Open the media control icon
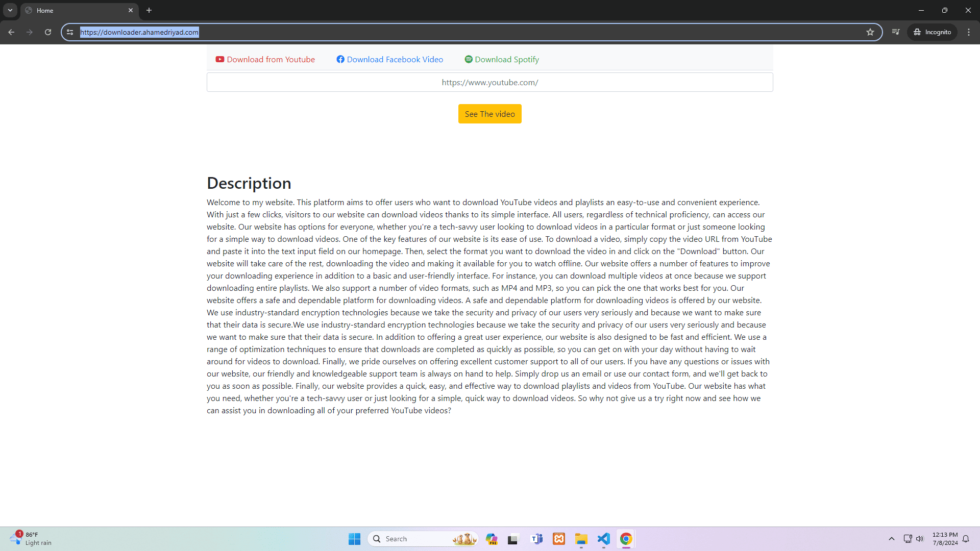This screenshot has width=980, height=551. click(x=896, y=32)
